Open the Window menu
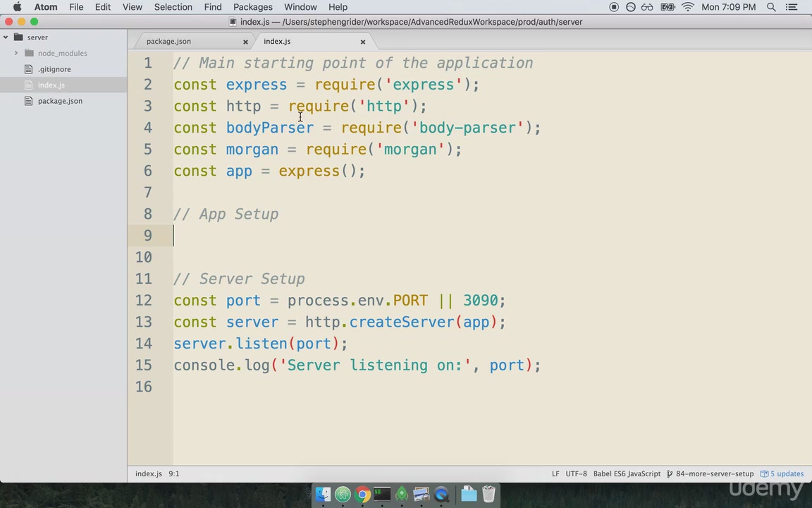 coord(300,7)
